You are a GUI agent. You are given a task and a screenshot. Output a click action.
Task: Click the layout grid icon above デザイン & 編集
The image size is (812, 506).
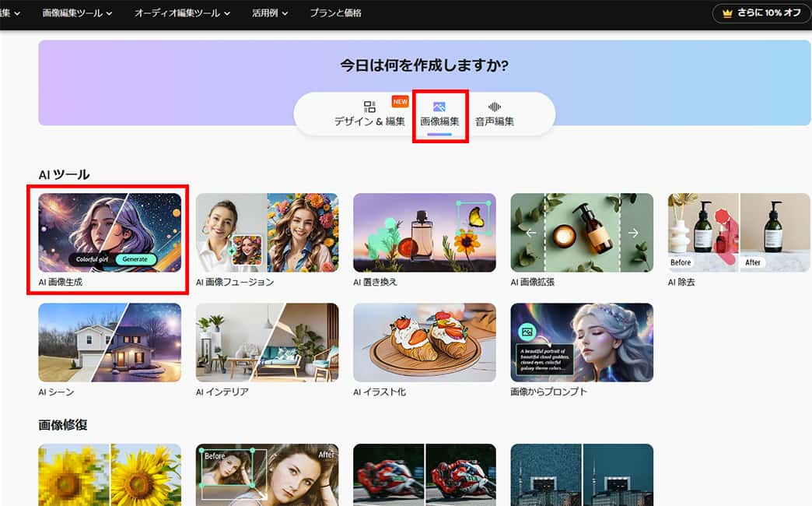point(369,107)
